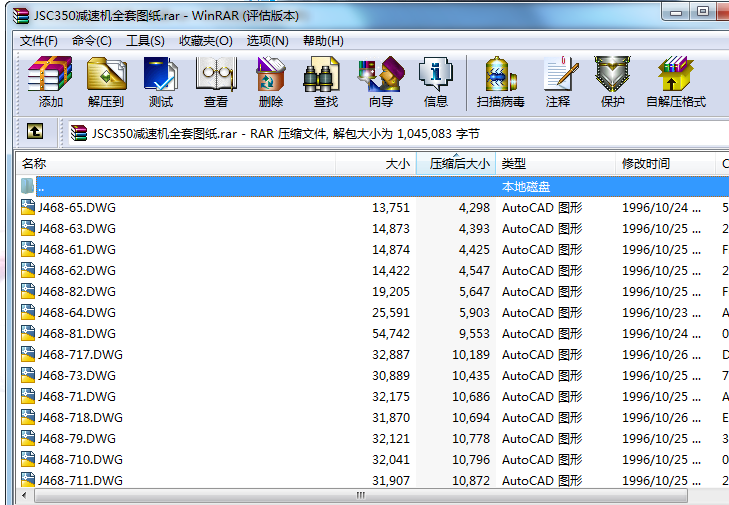Viewport: 729px width, 505px height.
Task: Click the archive path address field
Action: (x=399, y=133)
